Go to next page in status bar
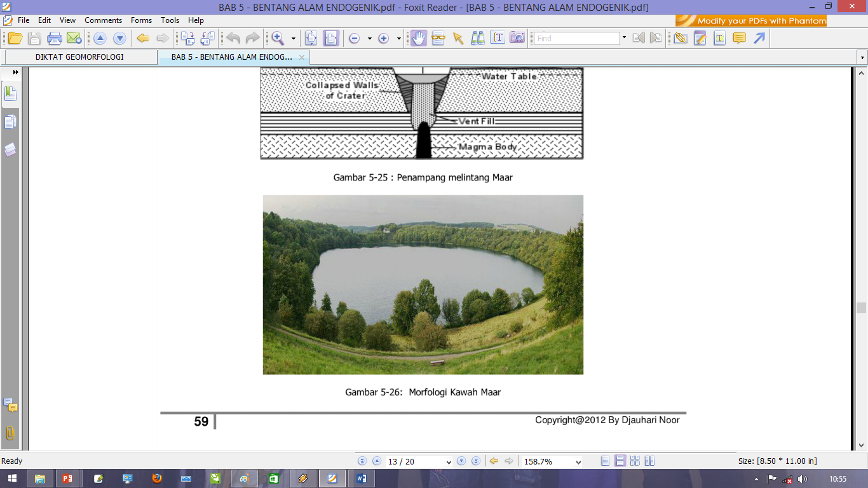868x488 pixels. [462, 461]
